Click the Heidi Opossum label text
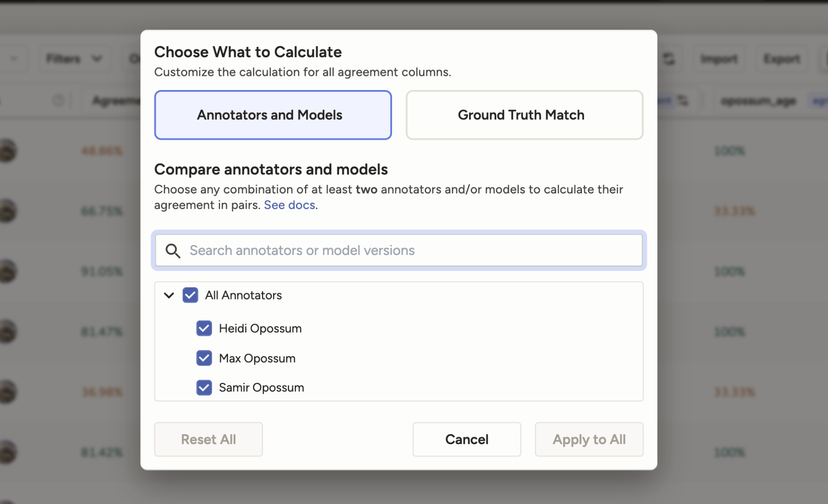 pos(260,329)
